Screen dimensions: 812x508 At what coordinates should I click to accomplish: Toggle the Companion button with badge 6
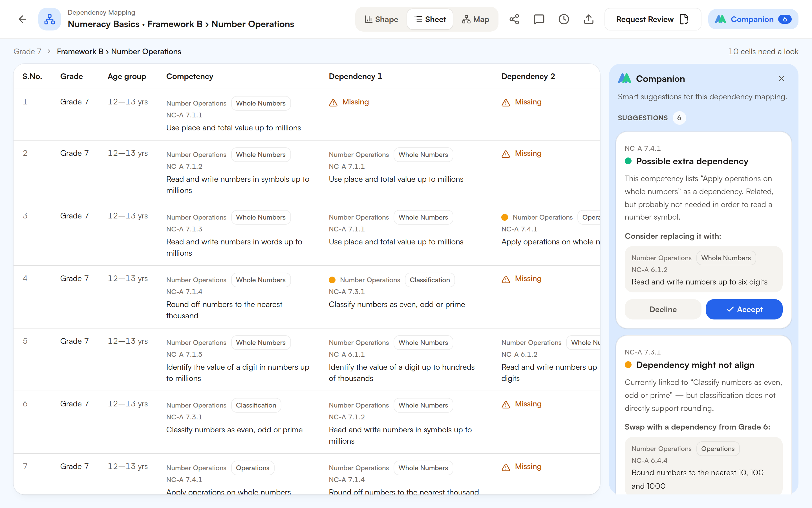coord(753,19)
